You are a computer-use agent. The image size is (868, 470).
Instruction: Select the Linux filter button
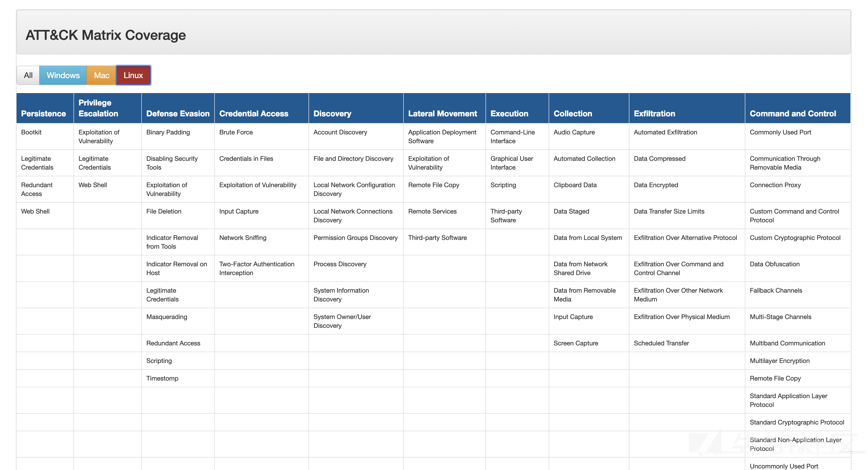(133, 75)
